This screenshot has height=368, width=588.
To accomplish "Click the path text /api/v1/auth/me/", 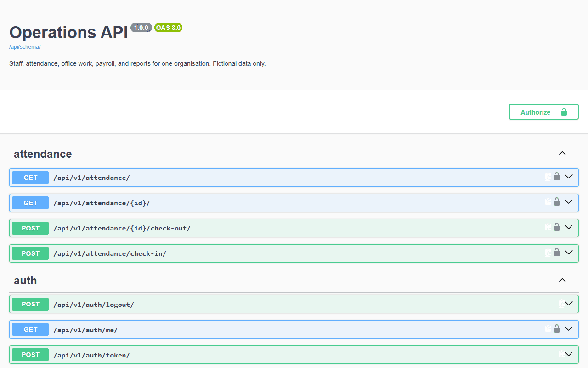I will pos(85,330).
